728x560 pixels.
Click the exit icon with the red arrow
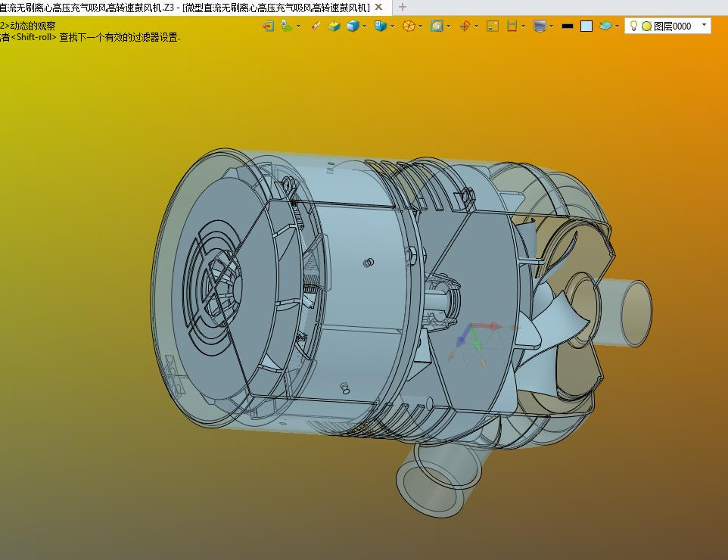pos(269,26)
